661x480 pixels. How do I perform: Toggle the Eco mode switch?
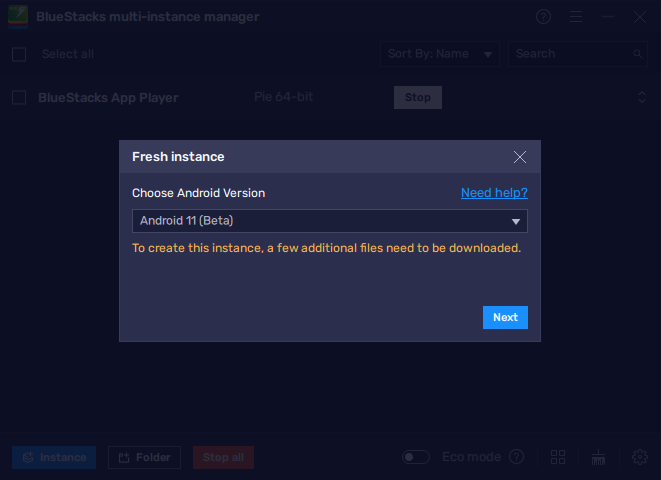pyautogui.click(x=416, y=457)
